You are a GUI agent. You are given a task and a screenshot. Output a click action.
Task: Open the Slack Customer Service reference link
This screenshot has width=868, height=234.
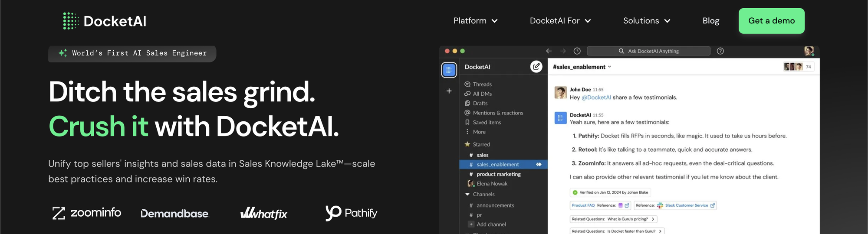(686, 205)
